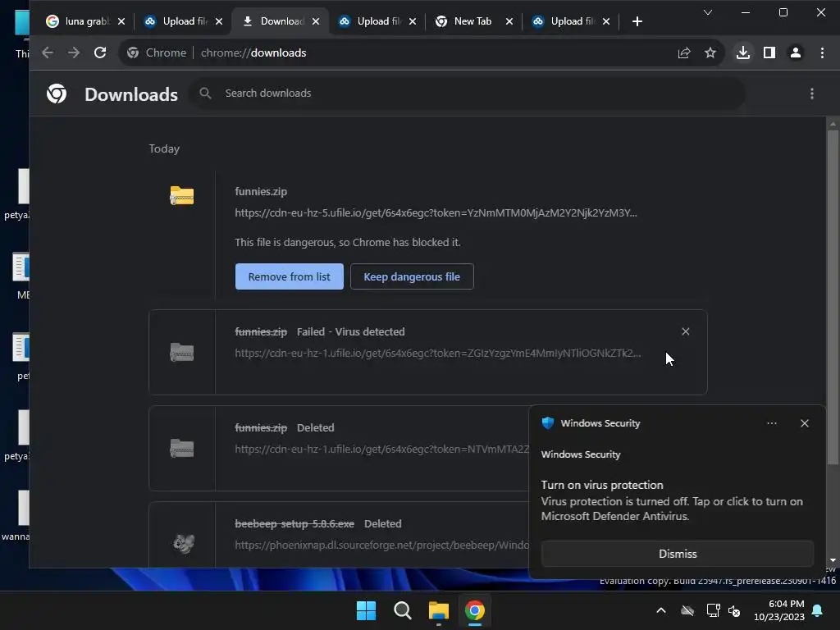This screenshot has width=840, height=630.
Task: Open the Deleted funnies.zip download URL
Action: point(381,449)
